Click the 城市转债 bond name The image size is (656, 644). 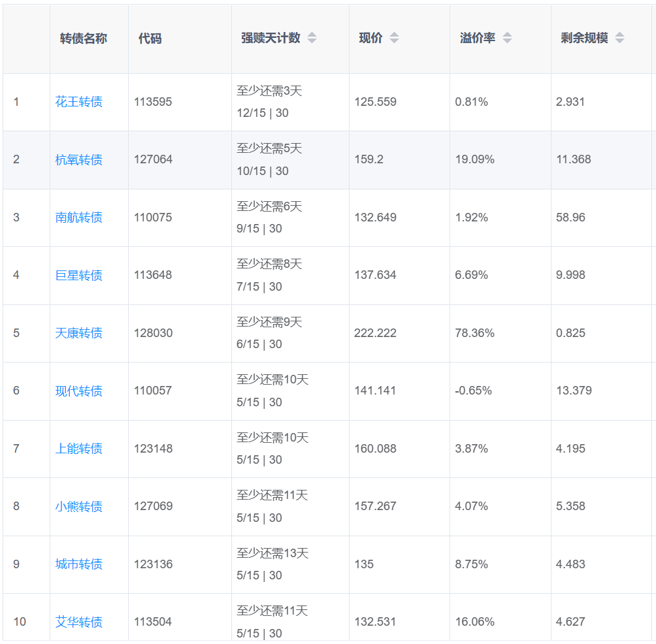[x=79, y=564]
